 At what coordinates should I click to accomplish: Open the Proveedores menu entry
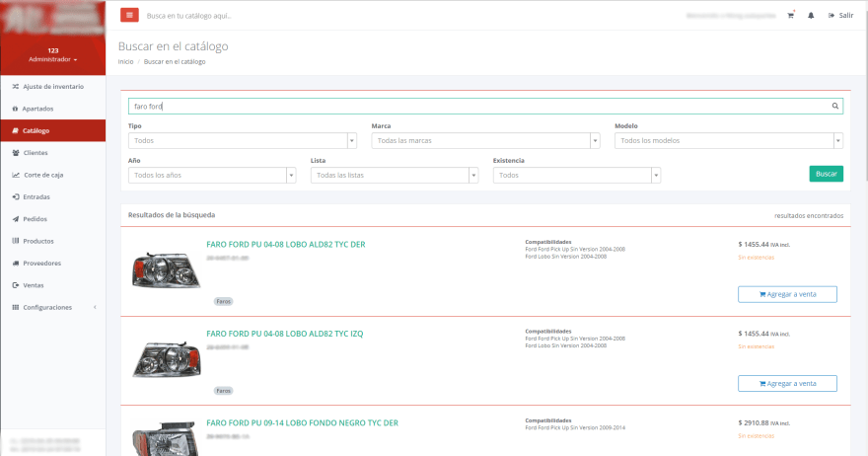(x=53, y=264)
